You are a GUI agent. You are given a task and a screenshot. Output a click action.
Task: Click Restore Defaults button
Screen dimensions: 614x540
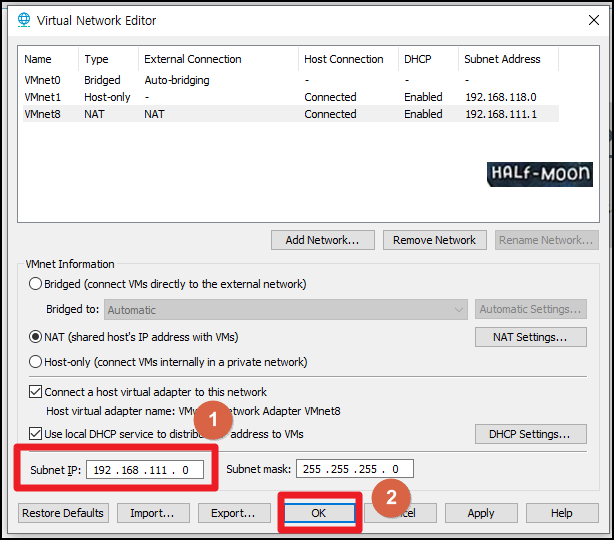point(63,513)
